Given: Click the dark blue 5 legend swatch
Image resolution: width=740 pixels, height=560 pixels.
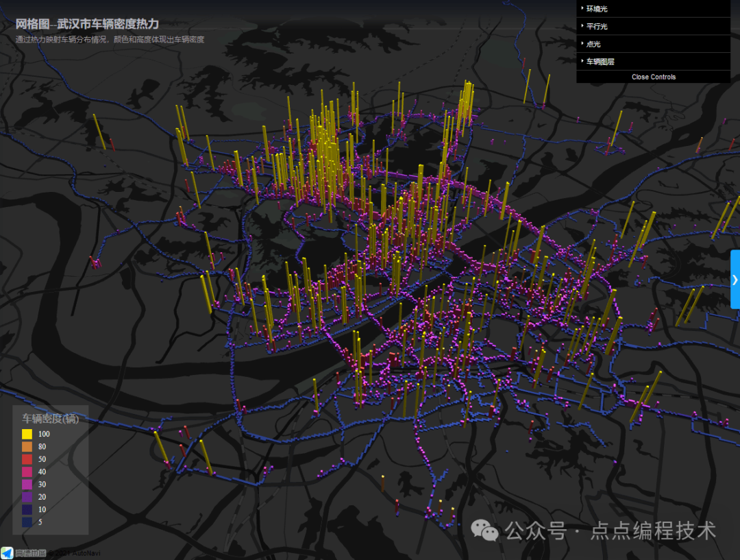Looking at the screenshot, I should pyautogui.click(x=27, y=522).
